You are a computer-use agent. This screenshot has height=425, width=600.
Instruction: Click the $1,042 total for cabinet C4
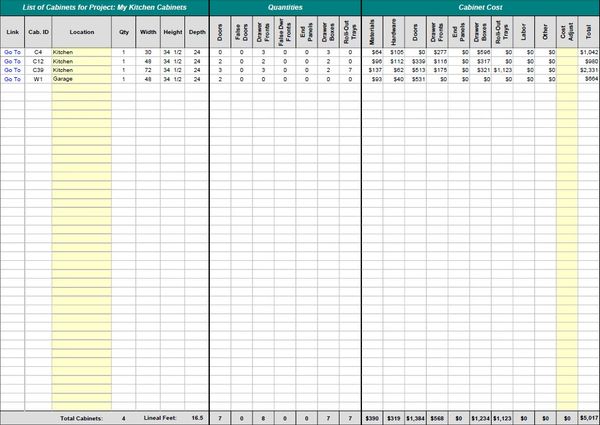click(588, 51)
